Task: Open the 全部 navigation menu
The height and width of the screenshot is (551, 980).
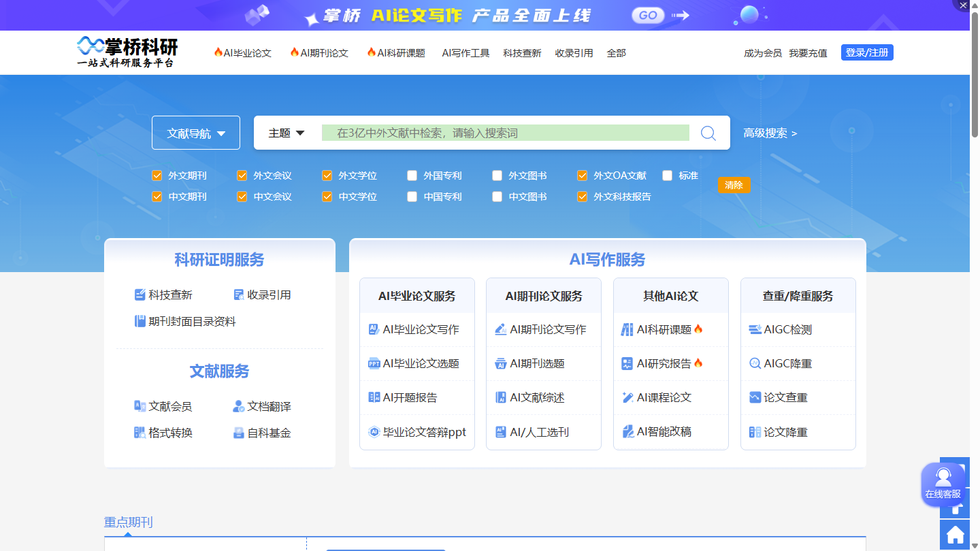Action: [617, 53]
